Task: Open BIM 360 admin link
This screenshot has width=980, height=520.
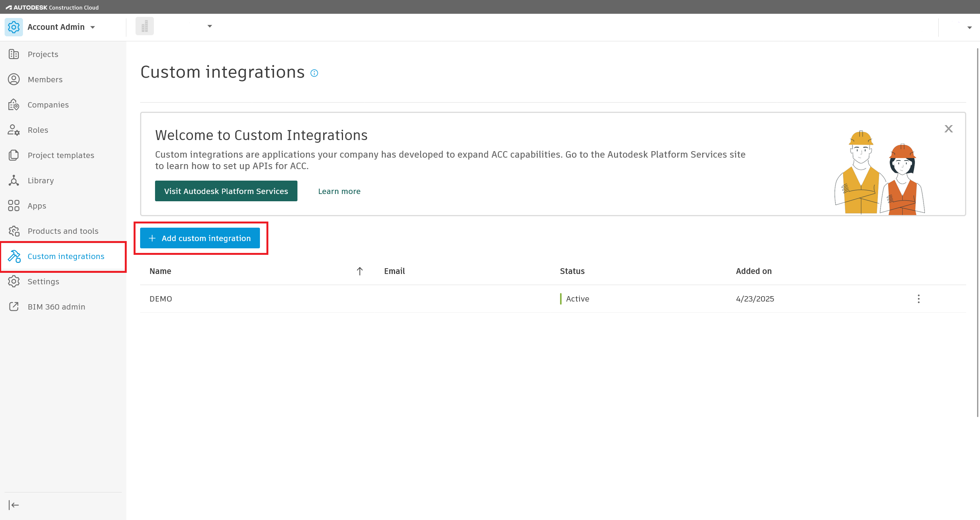Action: pyautogui.click(x=56, y=307)
